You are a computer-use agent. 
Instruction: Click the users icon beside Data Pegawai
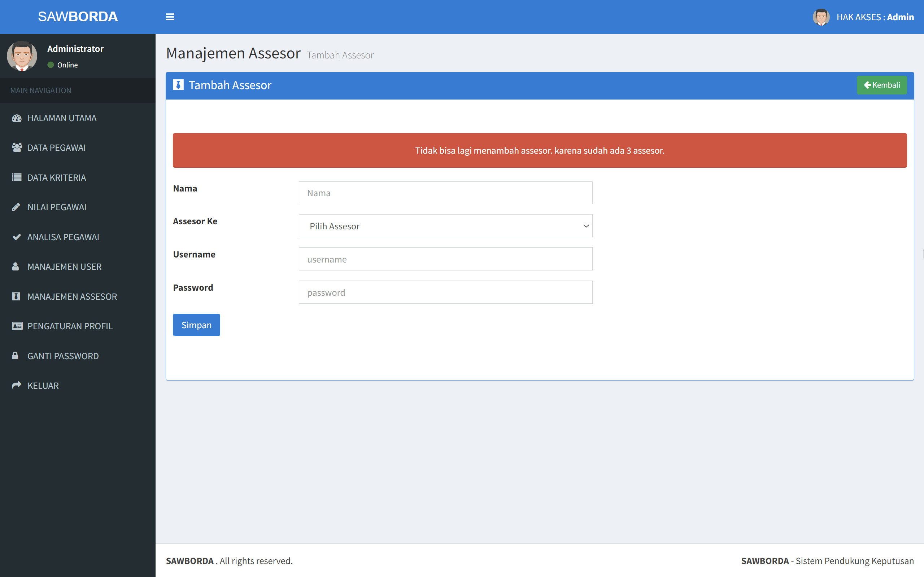pyautogui.click(x=16, y=147)
